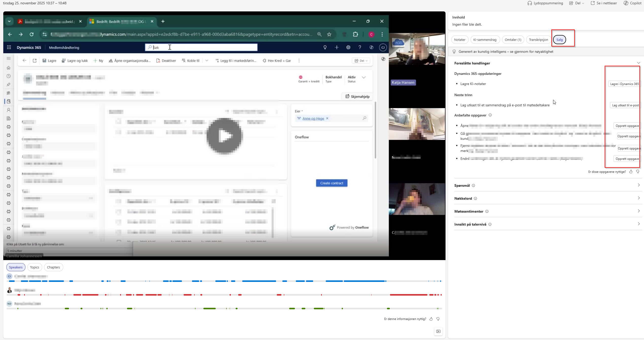
Task: Click thumbs up for recommended tasks
Action: tap(631, 172)
